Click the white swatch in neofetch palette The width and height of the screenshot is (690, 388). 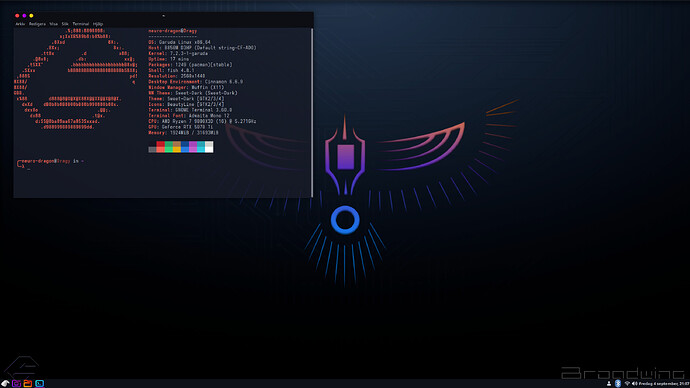click(x=209, y=147)
